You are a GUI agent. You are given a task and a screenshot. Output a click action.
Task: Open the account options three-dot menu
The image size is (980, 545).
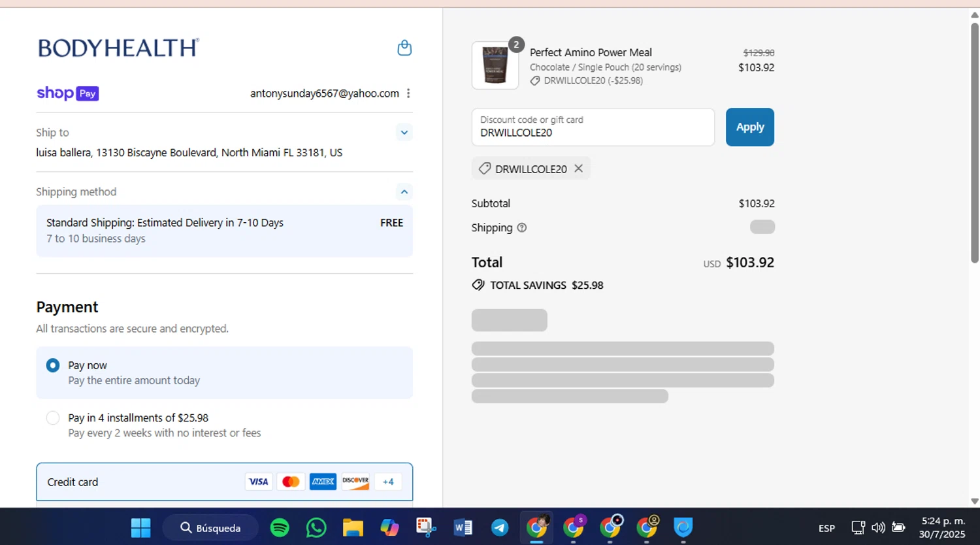pyautogui.click(x=408, y=93)
